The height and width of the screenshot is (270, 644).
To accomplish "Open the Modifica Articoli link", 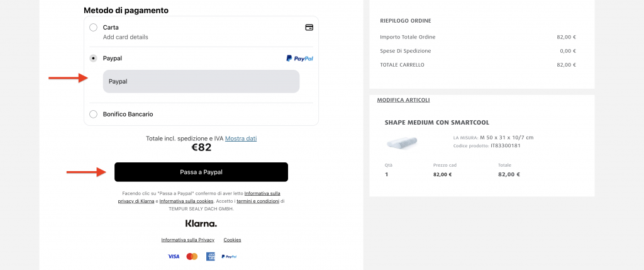I will [x=403, y=100].
